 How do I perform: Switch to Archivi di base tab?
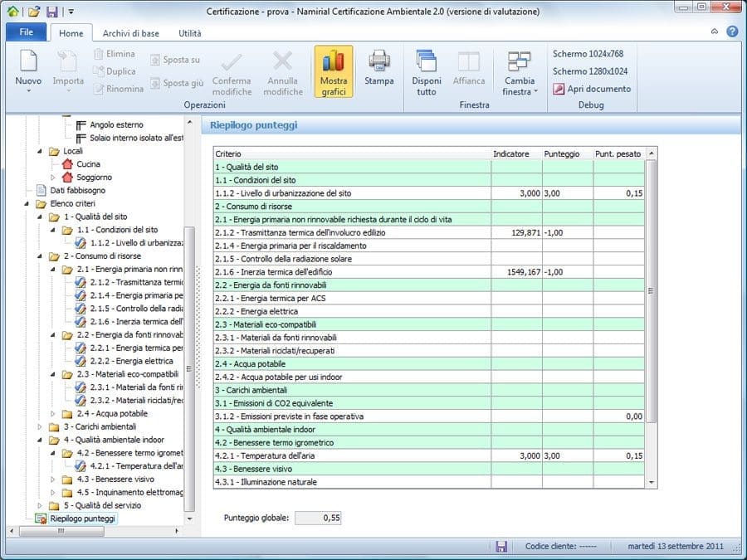point(131,33)
